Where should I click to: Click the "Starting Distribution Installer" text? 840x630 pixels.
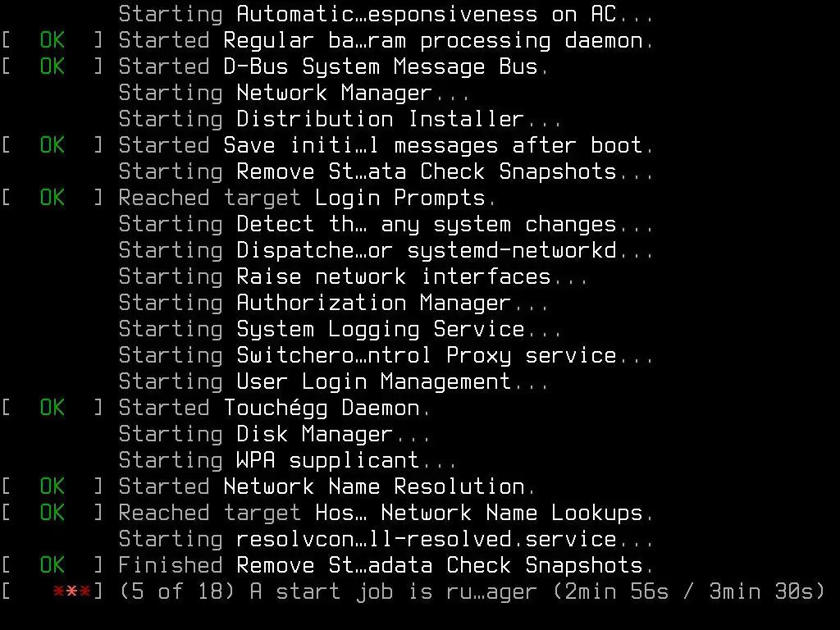click(340, 119)
